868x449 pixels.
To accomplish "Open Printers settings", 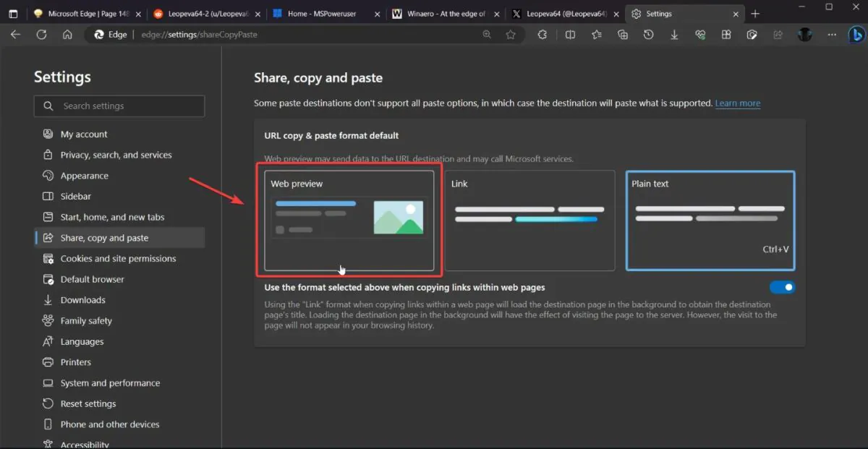I will [x=119, y=362].
